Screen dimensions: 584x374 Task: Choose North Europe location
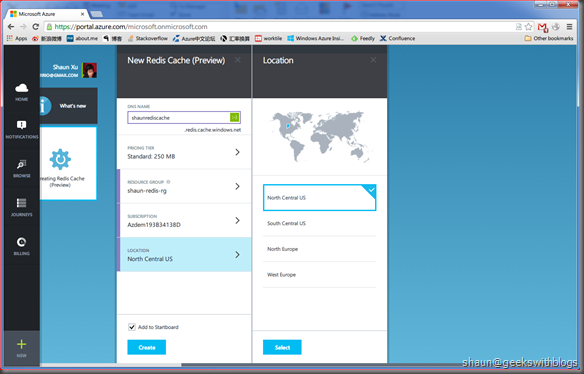point(320,249)
